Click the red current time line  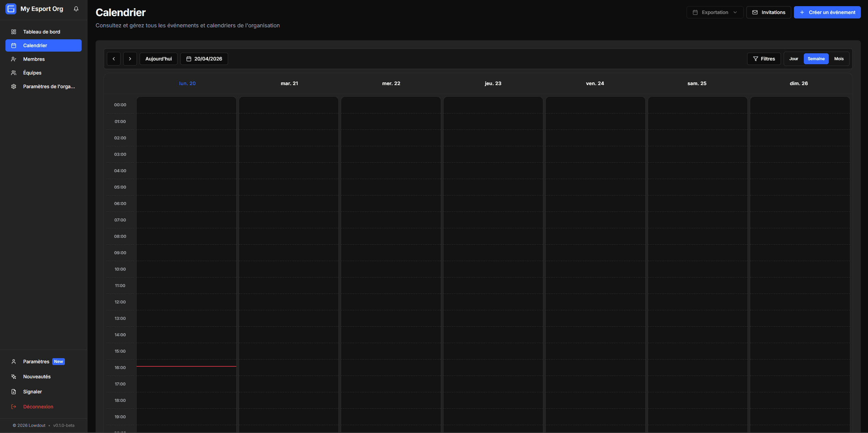coord(186,366)
